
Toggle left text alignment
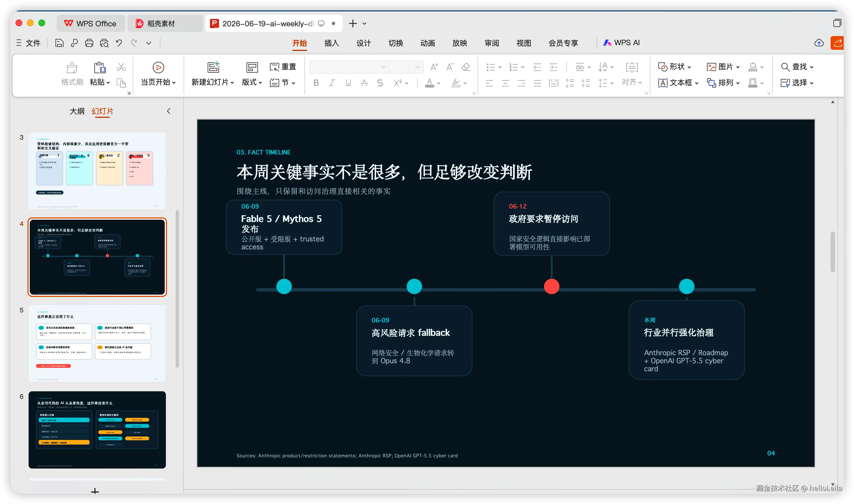pyautogui.click(x=489, y=83)
